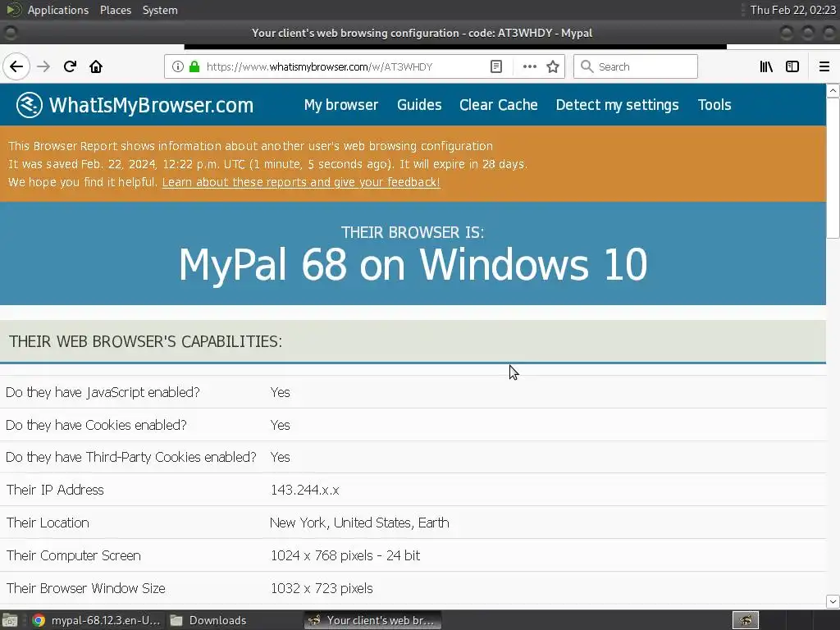Viewport: 840px width, 630px height.
Task: Click the forward navigation arrow
Action: pyautogui.click(x=43, y=66)
